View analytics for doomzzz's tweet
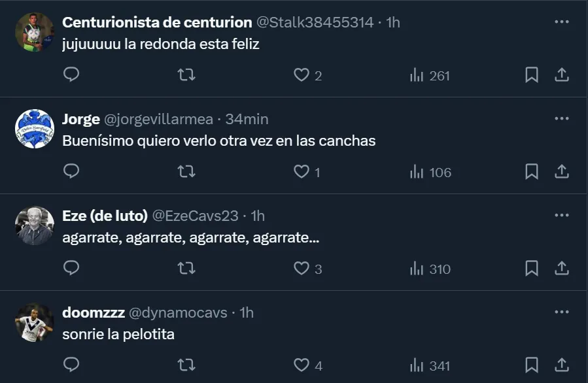 click(430, 366)
